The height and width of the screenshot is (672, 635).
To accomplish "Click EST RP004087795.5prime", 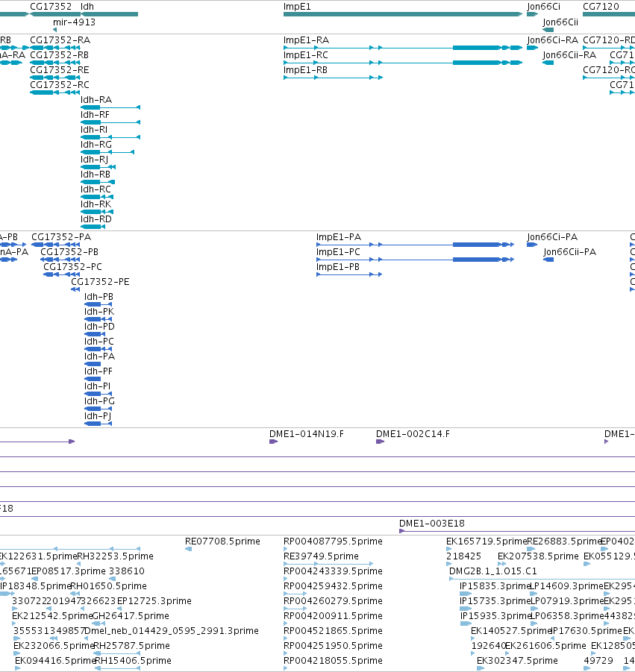I will tap(333, 541).
